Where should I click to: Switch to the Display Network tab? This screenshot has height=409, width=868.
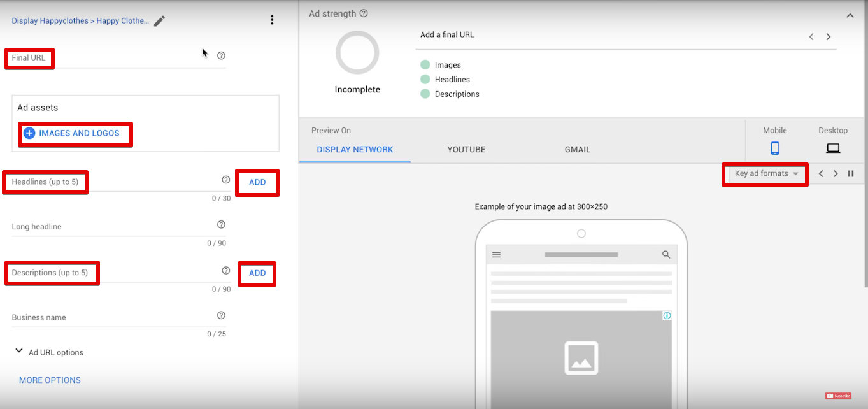(x=355, y=150)
